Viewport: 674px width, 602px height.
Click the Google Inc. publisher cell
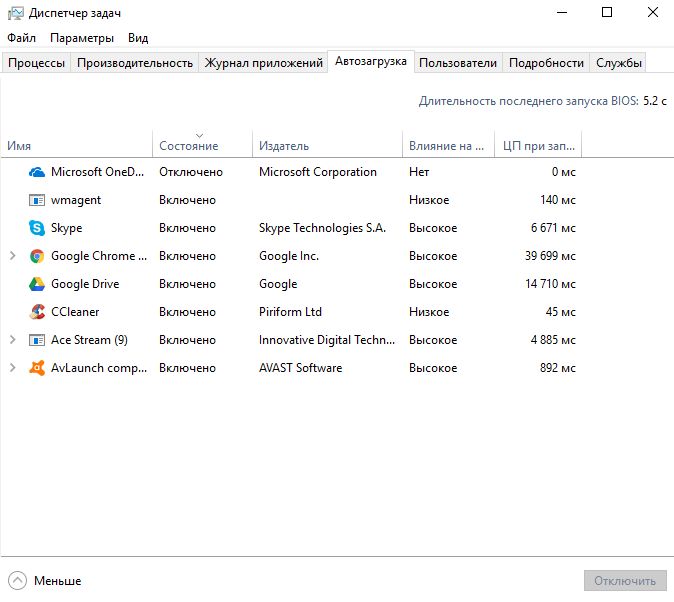point(289,256)
